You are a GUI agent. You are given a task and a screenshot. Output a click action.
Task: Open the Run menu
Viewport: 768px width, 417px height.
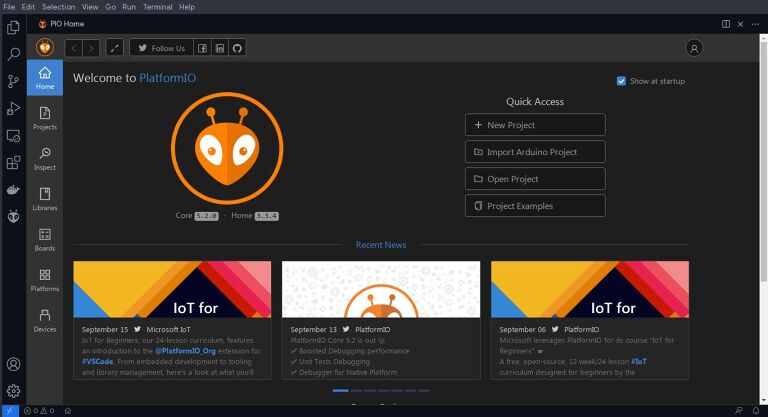coord(129,7)
